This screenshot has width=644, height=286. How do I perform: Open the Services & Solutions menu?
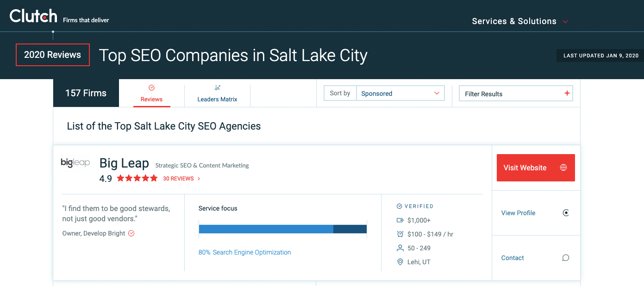pyautogui.click(x=520, y=21)
